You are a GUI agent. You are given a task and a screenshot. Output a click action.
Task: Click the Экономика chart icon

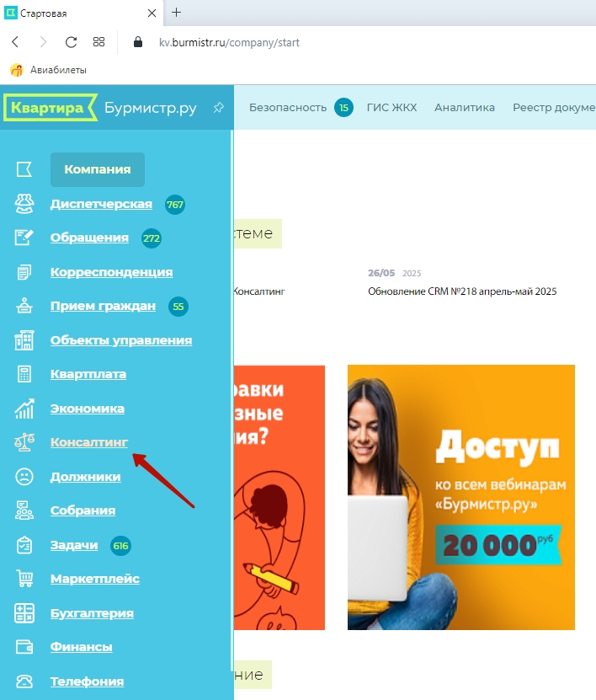24,408
